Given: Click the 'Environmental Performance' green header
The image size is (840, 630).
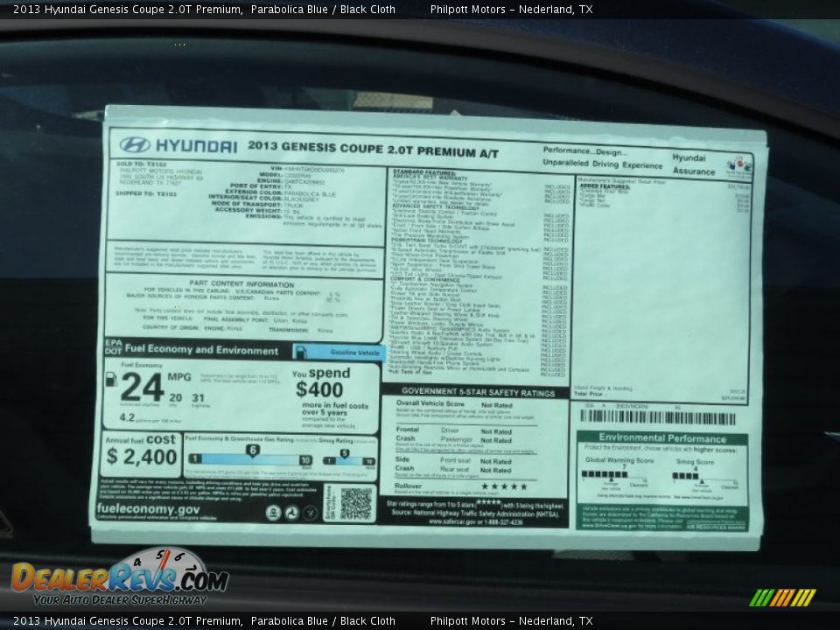Looking at the screenshot, I should (x=662, y=437).
